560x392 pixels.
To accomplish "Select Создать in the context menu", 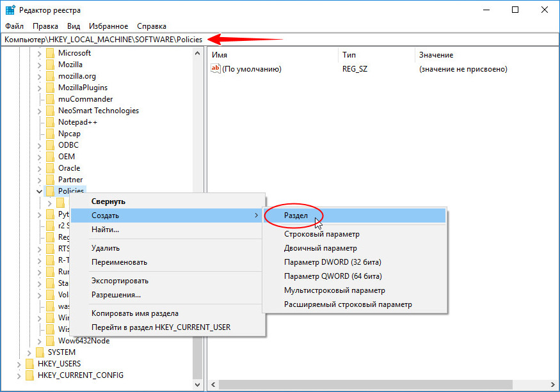I will pyautogui.click(x=168, y=216).
